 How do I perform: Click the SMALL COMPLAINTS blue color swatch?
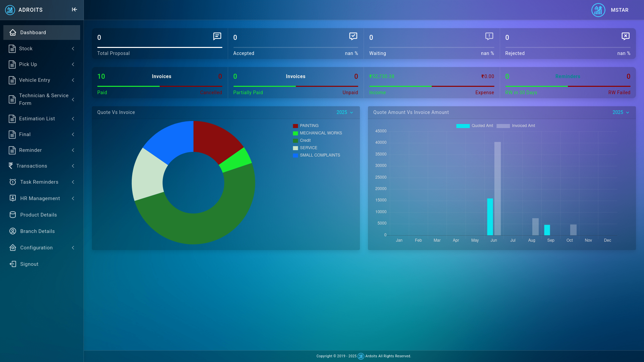tap(295, 155)
